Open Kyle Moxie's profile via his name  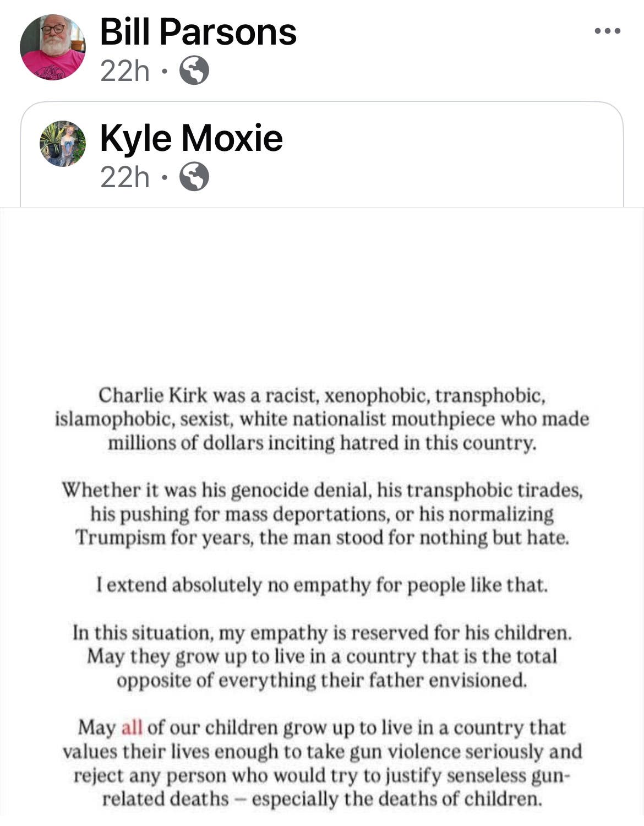point(191,138)
